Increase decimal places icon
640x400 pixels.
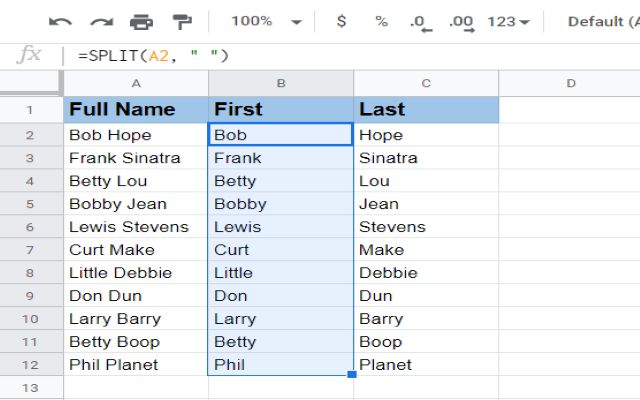tap(460, 22)
